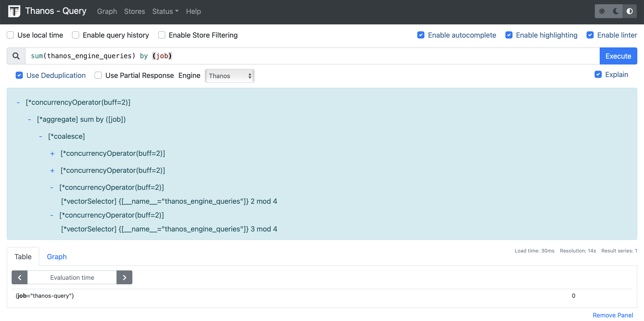Go to previous evaluation time
The height and width of the screenshot is (321, 644).
tap(19, 277)
